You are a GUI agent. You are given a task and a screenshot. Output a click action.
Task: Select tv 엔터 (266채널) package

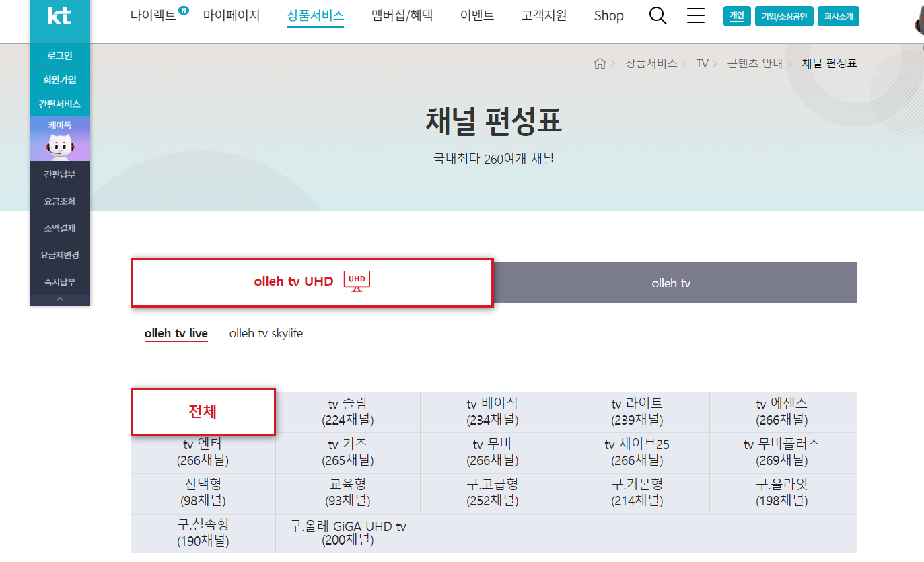(203, 453)
